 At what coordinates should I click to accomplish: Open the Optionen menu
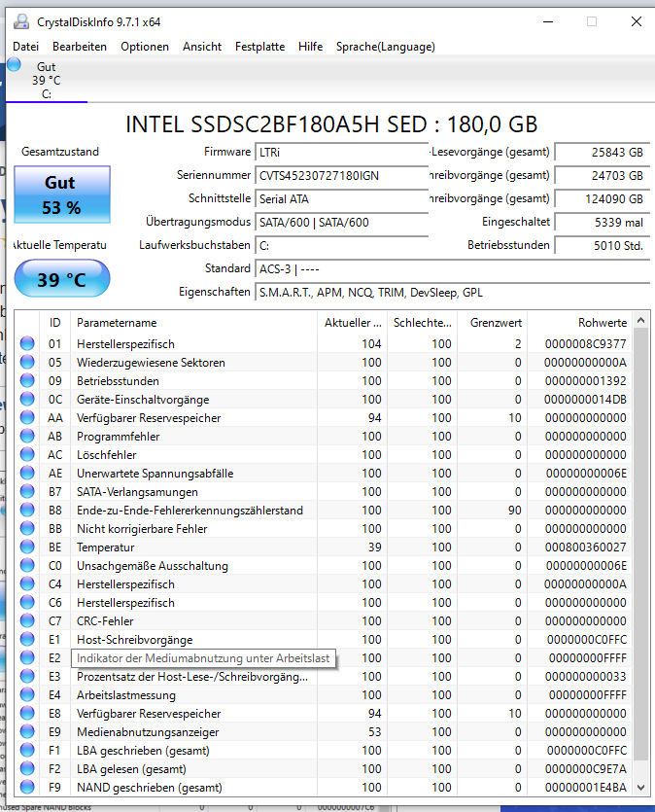pos(145,47)
